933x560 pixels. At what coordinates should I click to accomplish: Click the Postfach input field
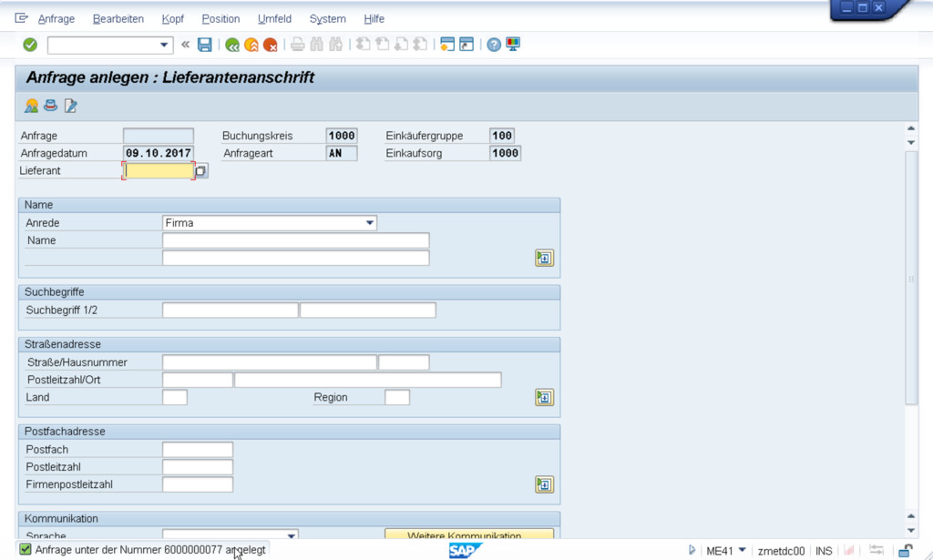198,450
